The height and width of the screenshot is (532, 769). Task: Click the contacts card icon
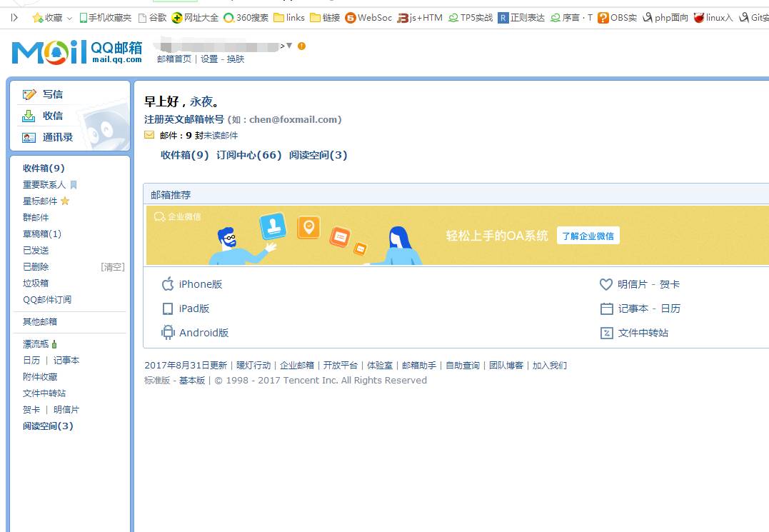(x=29, y=138)
